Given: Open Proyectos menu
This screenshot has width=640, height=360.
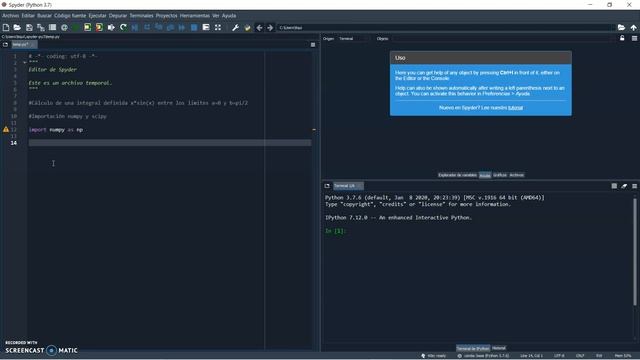Looking at the screenshot, I should tap(167, 16).
